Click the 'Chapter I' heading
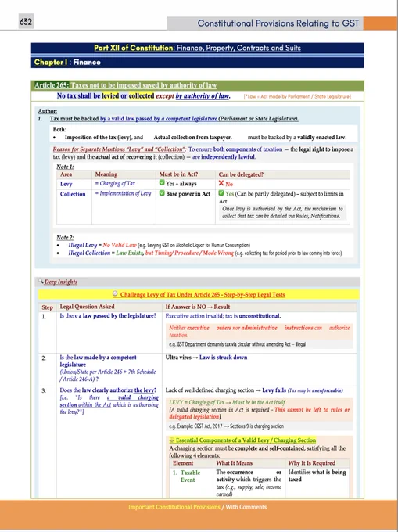 pos(50,63)
